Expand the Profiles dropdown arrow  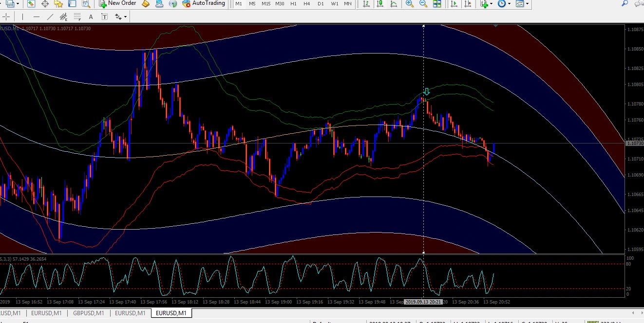[x=18, y=4]
